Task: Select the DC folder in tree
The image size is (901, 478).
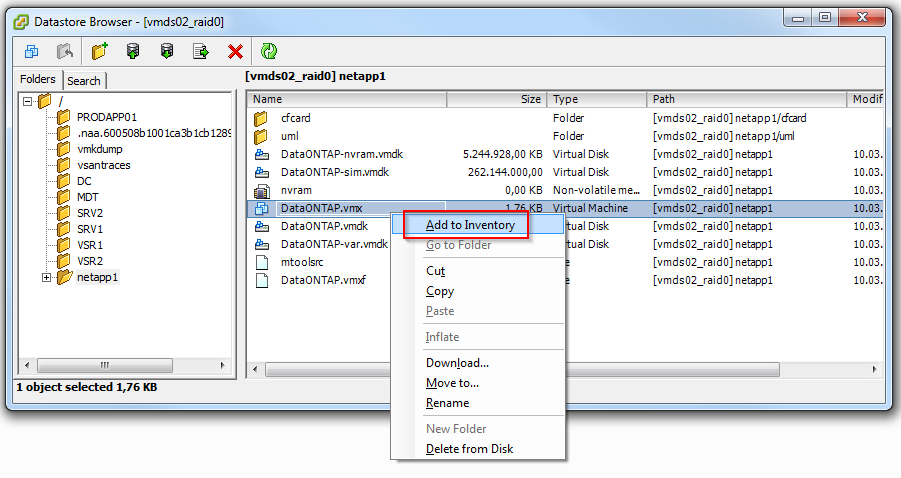Action: tap(84, 181)
